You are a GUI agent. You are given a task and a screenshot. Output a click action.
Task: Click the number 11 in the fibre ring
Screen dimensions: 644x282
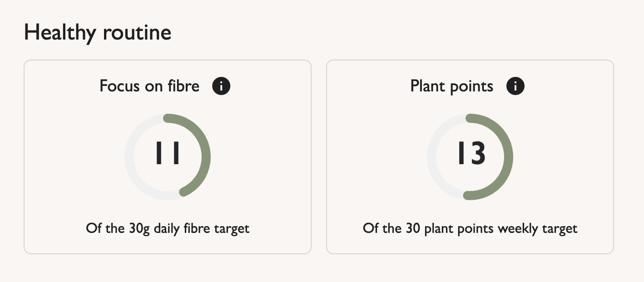(168, 153)
